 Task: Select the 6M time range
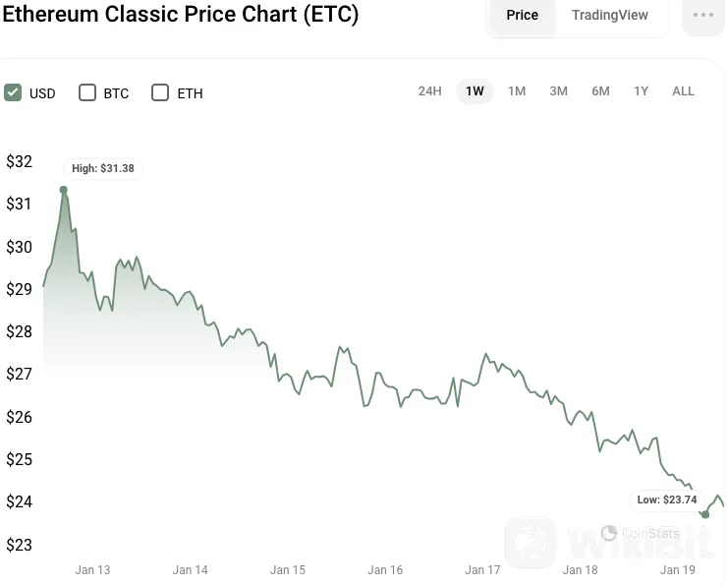click(600, 91)
